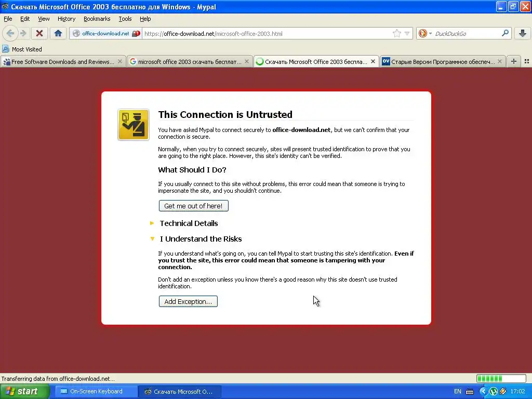The image size is (532, 399).
Task: Click the This Connection is Untrusted heading
Action: point(225,114)
